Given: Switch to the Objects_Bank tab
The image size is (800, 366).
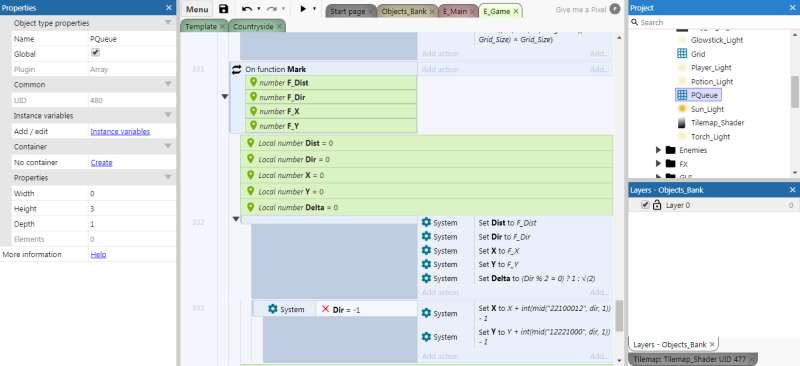Looking at the screenshot, I should [404, 11].
